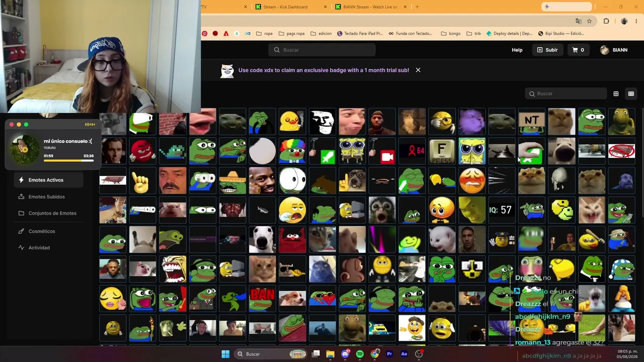Viewport: 644px width, 362px height.
Task: Switch the emote list to the large grid view
Action: pos(616,94)
